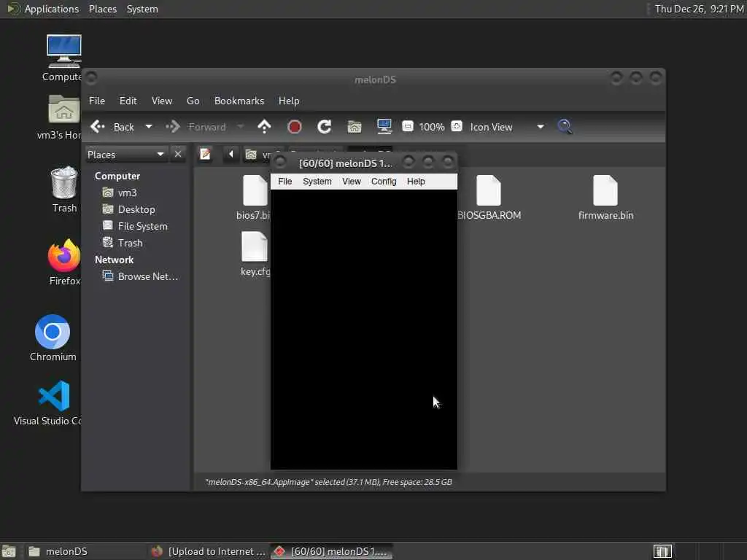Close the Places side pane

pos(178,155)
